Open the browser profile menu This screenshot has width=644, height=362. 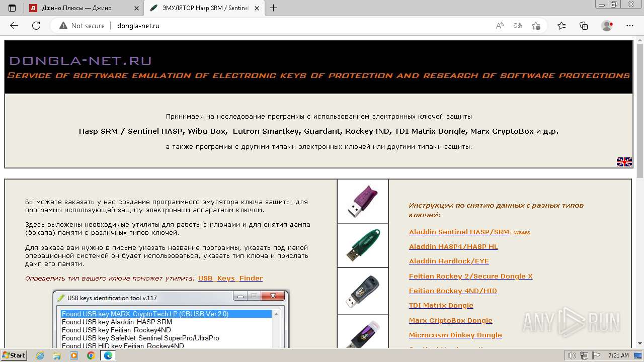point(607,26)
